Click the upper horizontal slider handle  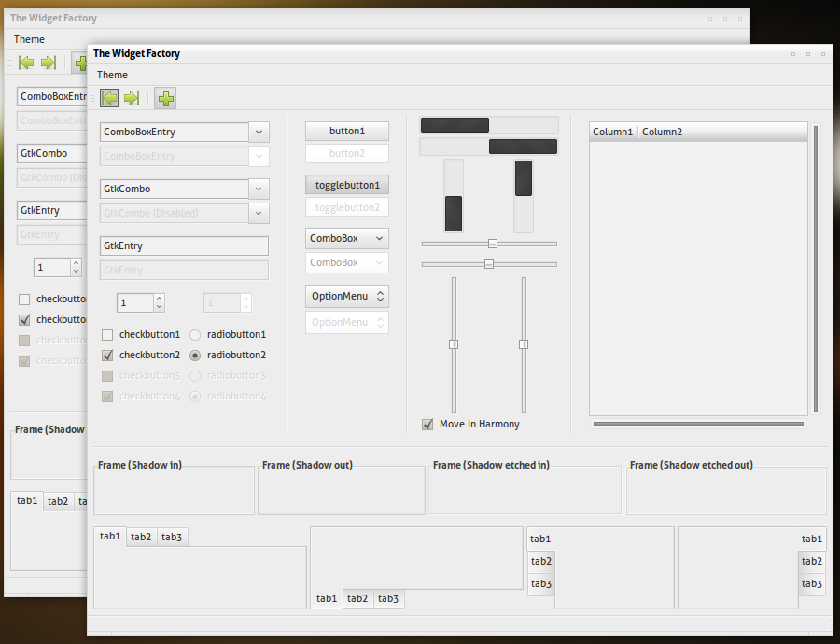click(x=493, y=244)
